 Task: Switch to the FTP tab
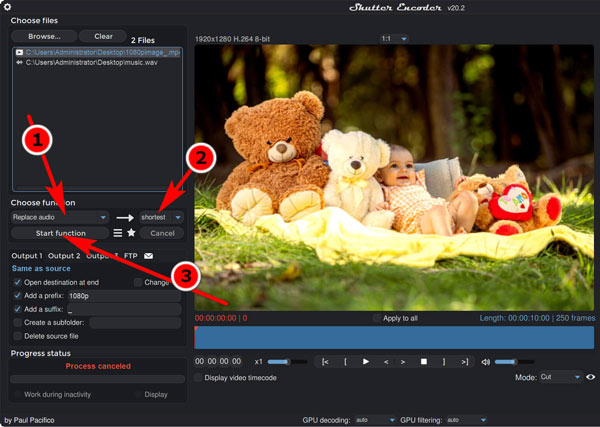click(130, 256)
